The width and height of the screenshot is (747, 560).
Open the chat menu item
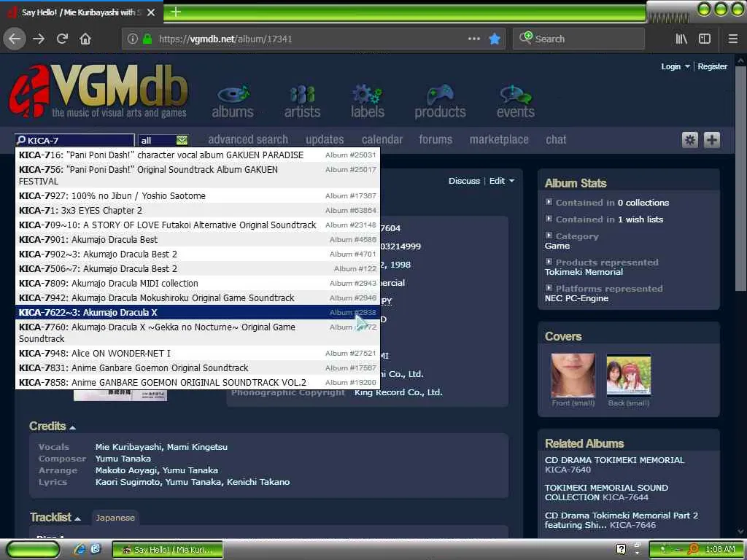[556, 139]
